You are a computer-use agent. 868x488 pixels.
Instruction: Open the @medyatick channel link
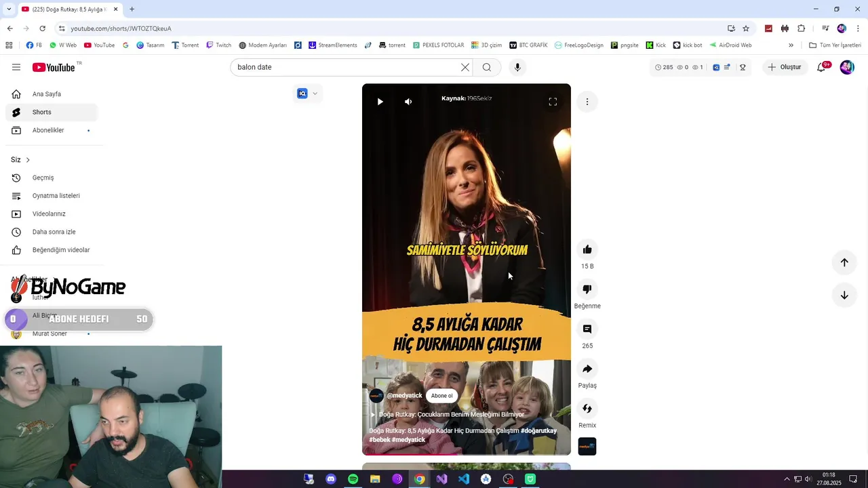click(404, 396)
